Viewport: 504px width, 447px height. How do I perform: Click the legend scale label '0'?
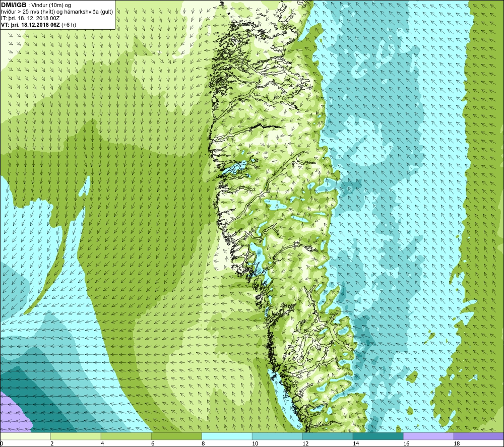pyautogui.click(x=2, y=444)
